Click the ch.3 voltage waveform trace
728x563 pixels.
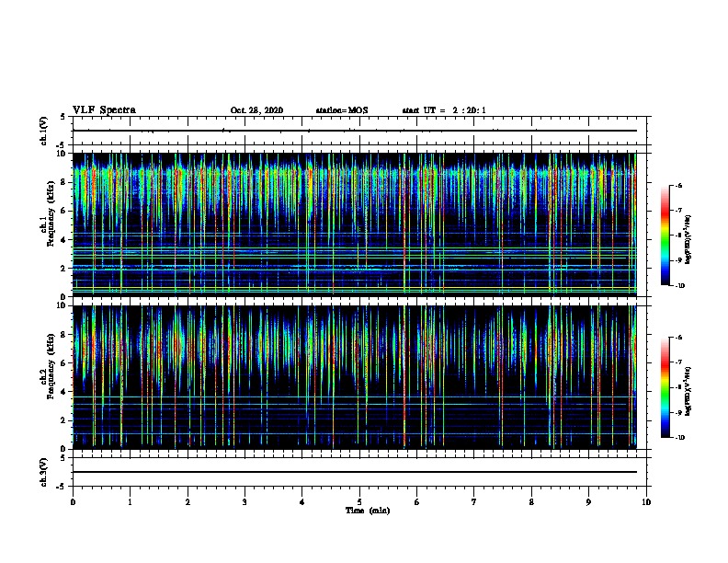pyautogui.click(x=355, y=472)
